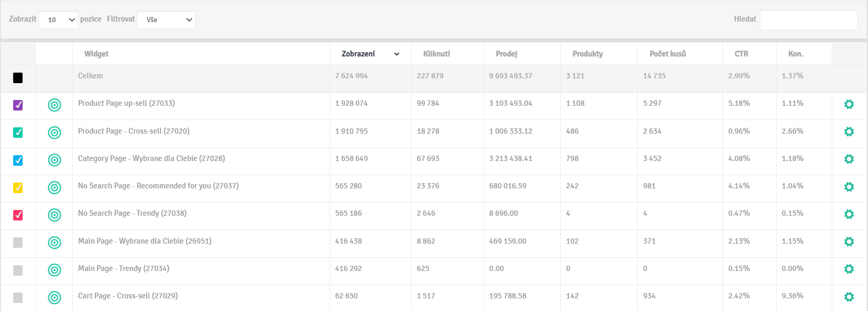868x311 pixels.
Task: Toggle sort arrow on Zobrazení column
Action: (x=396, y=54)
